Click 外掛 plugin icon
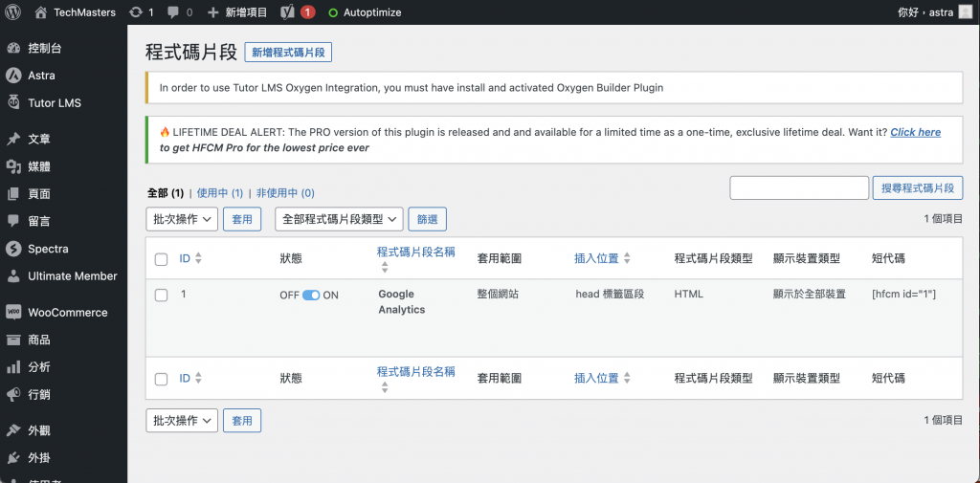The width and height of the screenshot is (980, 483). click(x=13, y=459)
